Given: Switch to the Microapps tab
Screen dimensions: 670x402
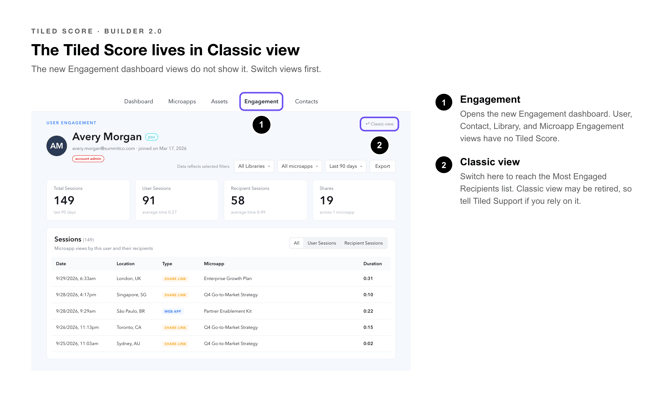Looking at the screenshot, I should tap(182, 101).
